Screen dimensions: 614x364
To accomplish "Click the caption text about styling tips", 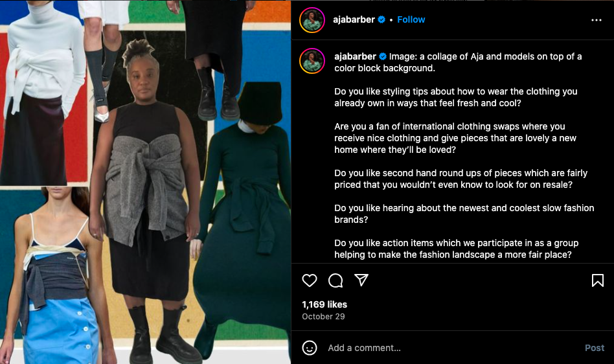I will pos(456,97).
